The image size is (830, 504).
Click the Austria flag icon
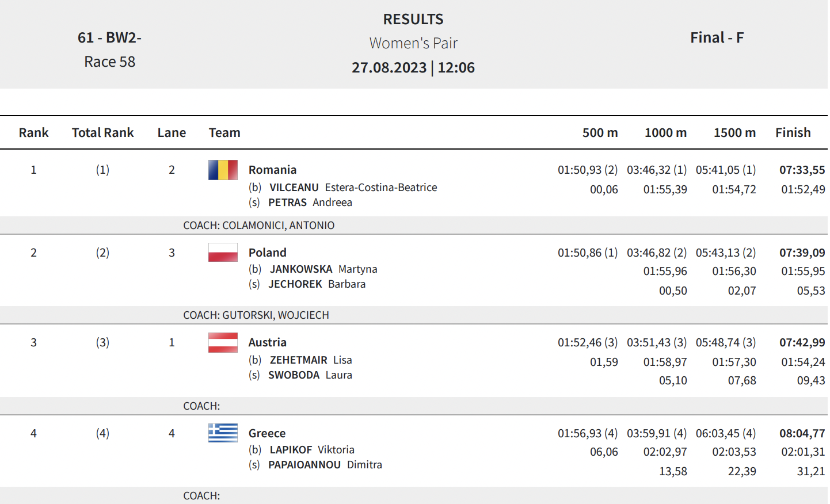pyautogui.click(x=223, y=343)
